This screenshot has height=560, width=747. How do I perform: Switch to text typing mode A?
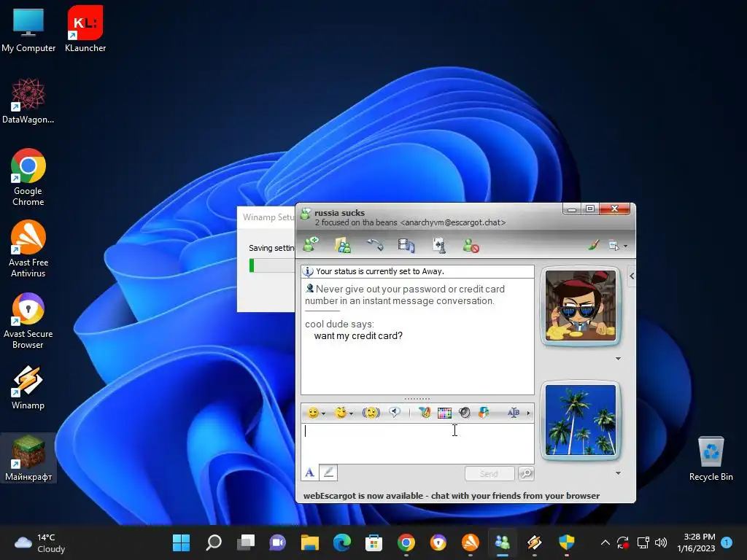(x=309, y=472)
